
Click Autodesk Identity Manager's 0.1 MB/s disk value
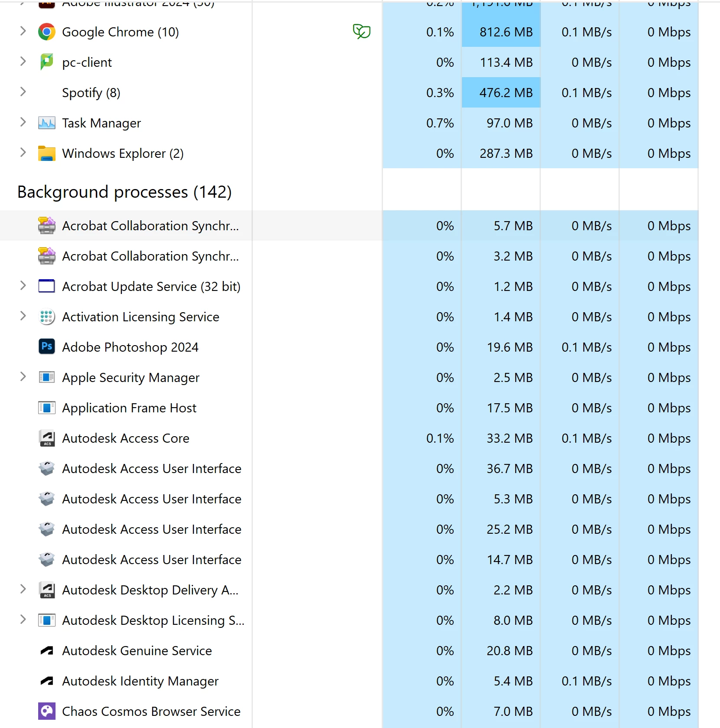(586, 681)
